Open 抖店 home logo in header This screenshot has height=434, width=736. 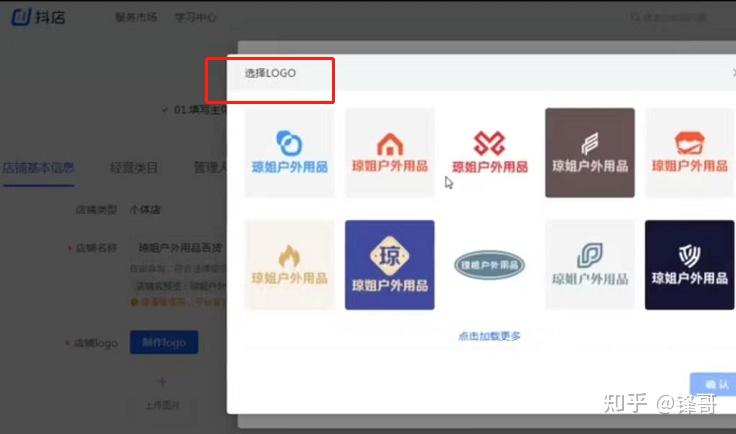click(38, 17)
